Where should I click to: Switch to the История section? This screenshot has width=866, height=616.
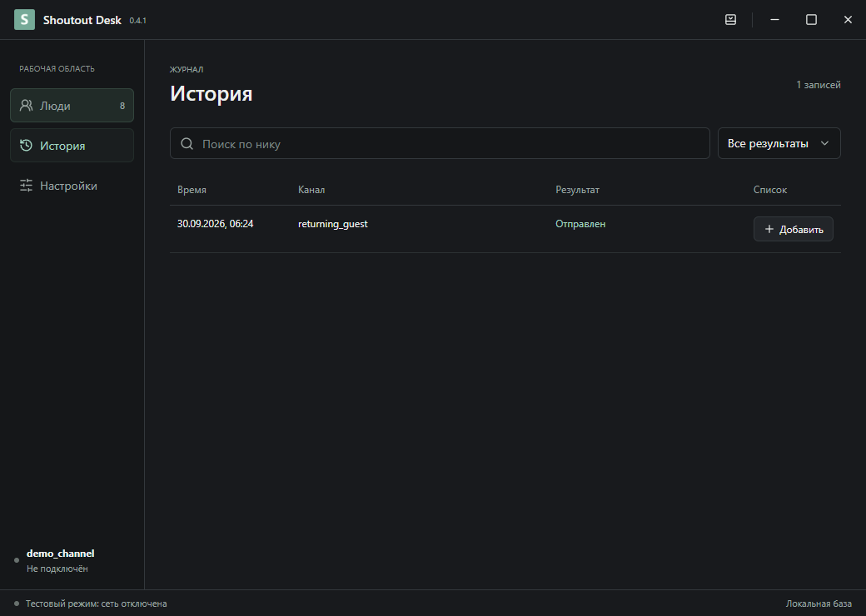pos(72,146)
